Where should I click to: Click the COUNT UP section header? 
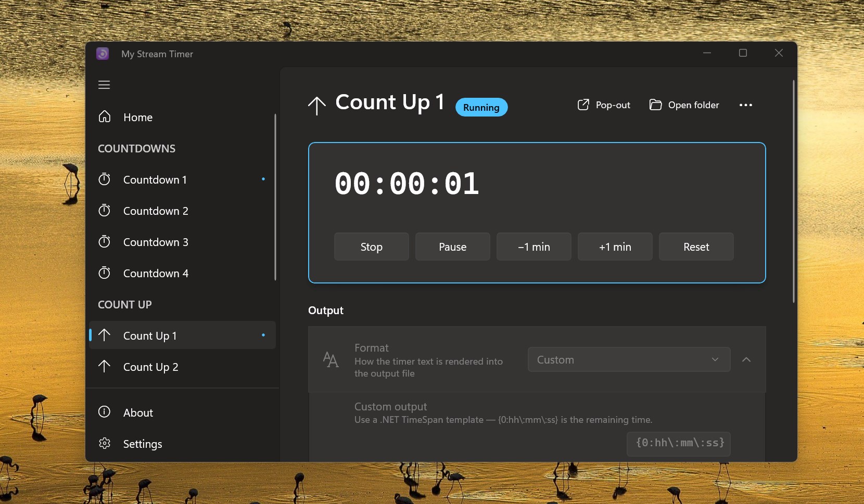(125, 304)
